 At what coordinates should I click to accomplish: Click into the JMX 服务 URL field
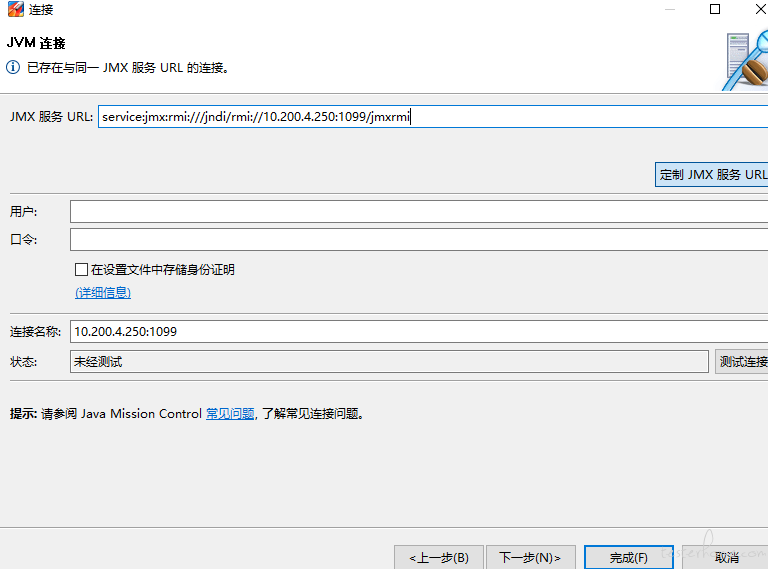pos(433,117)
